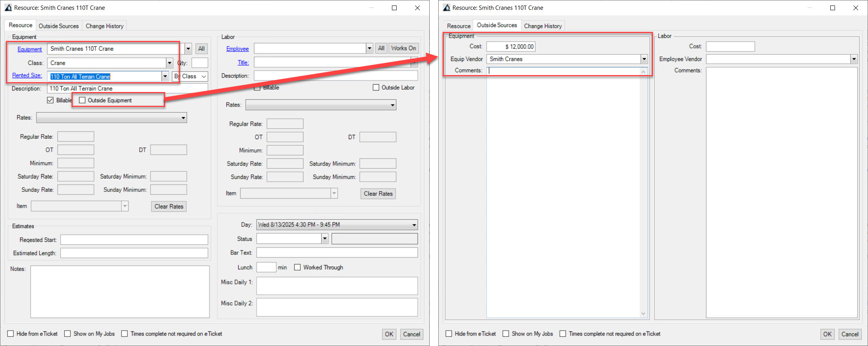This screenshot has width=868, height=346.
Task: Click the app icon in left window title bar
Action: click(x=8, y=8)
